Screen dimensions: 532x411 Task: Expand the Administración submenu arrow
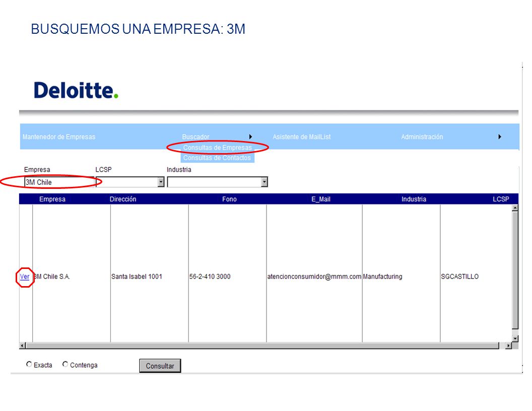click(x=500, y=136)
